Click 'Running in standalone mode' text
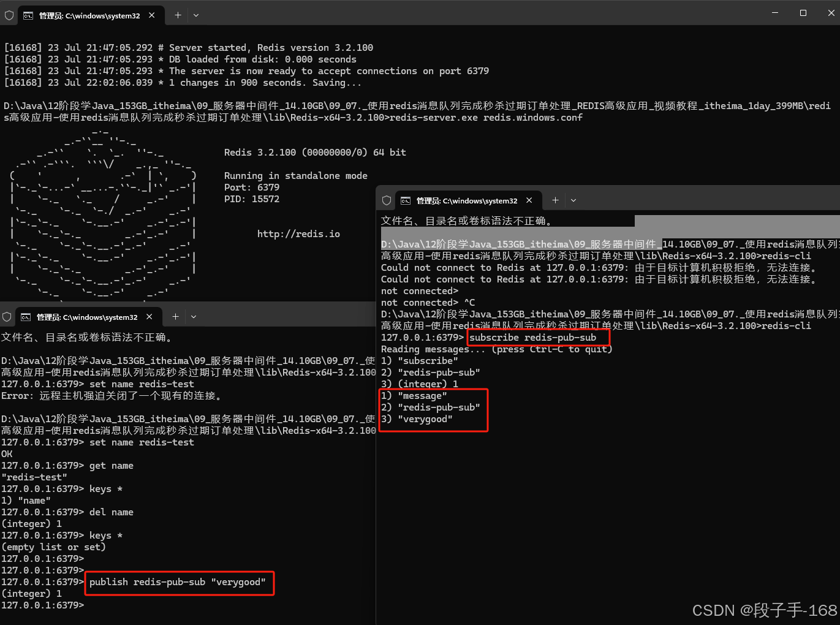840x625 pixels. (x=296, y=176)
